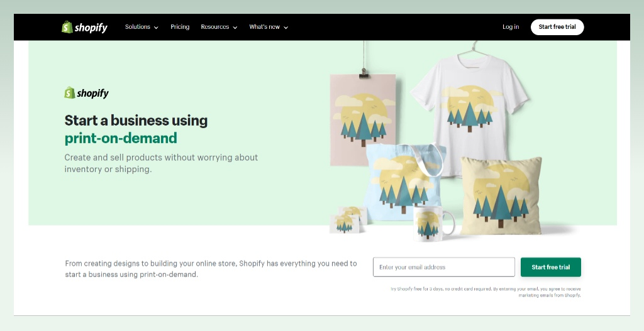Click the 'Create and sell products' subtitle
The width and height of the screenshot is (644, 331).
(161, 163)
